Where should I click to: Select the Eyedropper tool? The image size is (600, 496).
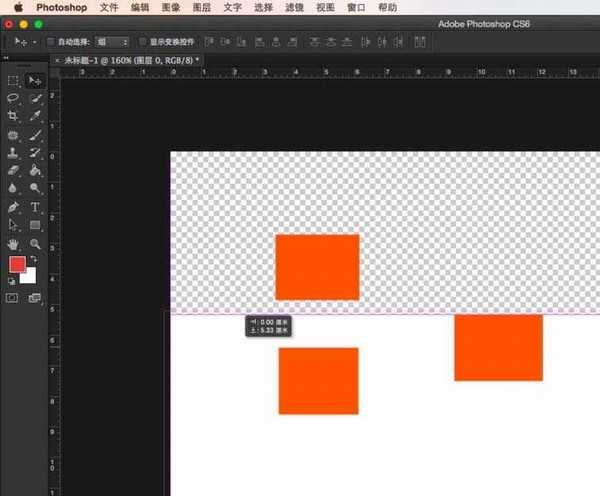pos(35,116)
